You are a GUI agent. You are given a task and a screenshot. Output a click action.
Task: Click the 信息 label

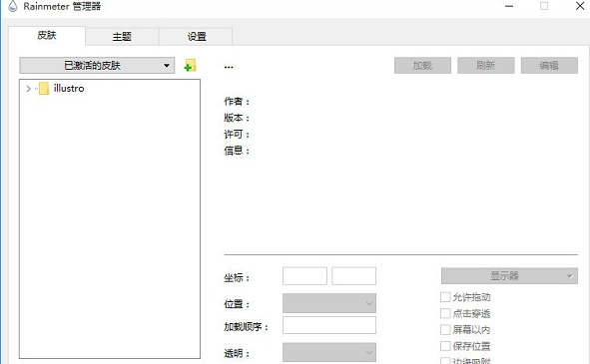(237, 151)
